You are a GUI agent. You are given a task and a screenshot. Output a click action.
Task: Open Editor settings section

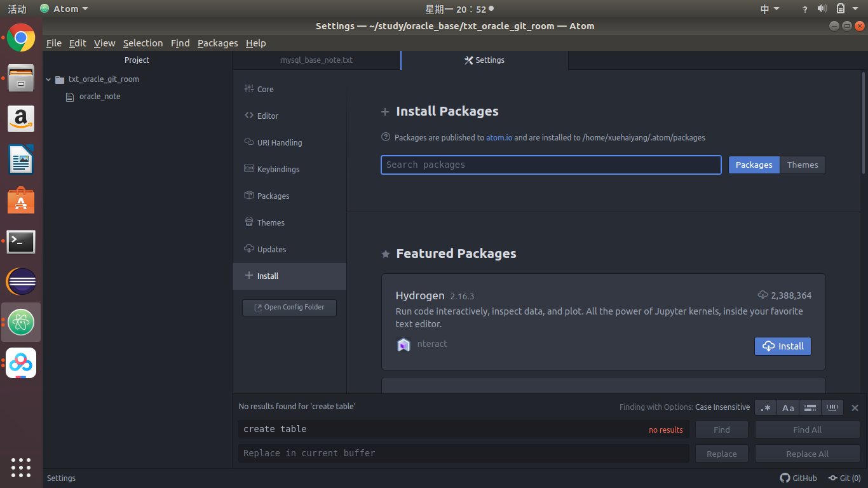290,116
